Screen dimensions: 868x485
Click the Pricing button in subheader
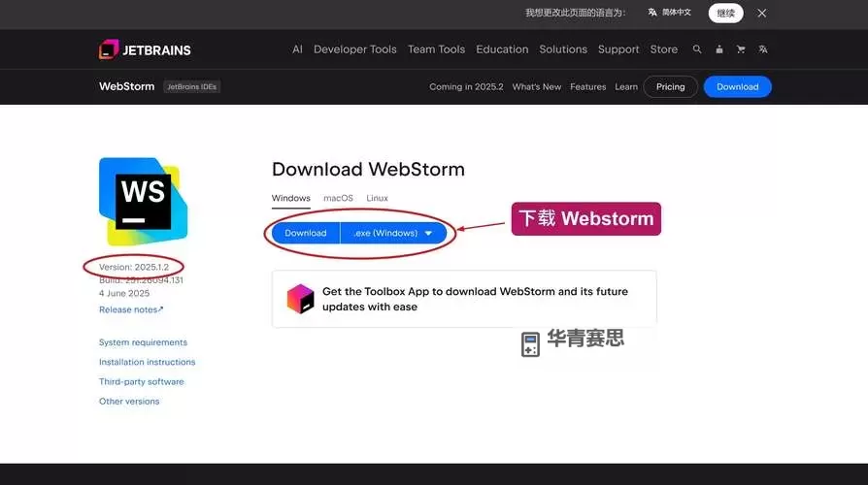tap(670, 86)
